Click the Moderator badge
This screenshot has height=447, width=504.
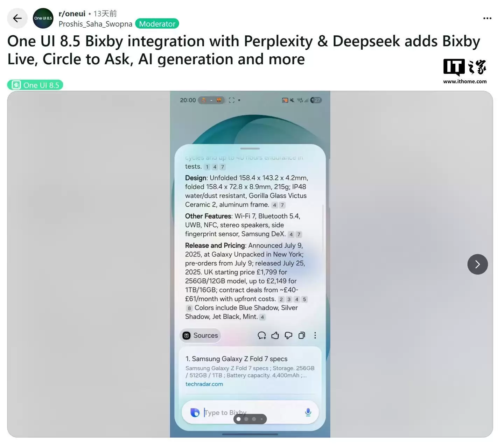click(157, 24)
